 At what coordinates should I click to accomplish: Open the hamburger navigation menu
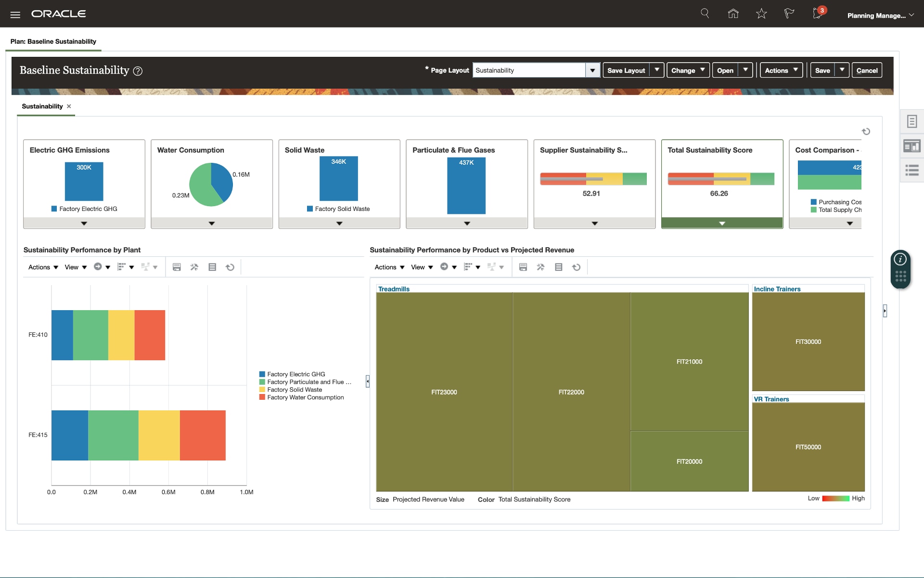pyautogui.click(x=15, y=14)
